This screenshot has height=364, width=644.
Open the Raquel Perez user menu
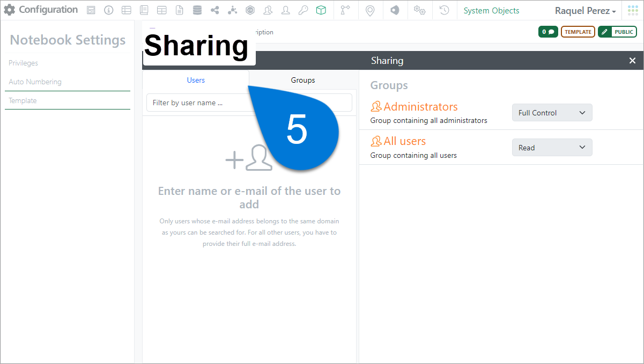pyautogui.click(x=585, y=10)
